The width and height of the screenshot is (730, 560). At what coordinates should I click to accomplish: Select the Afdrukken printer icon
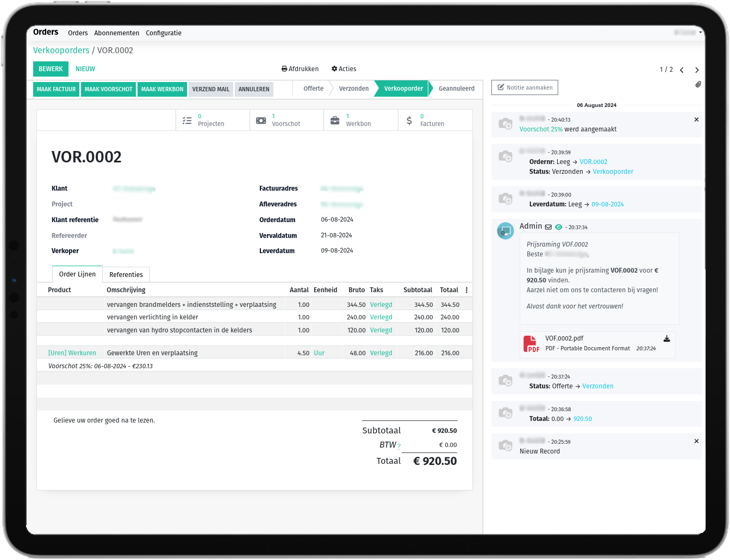tap(284, 68)
